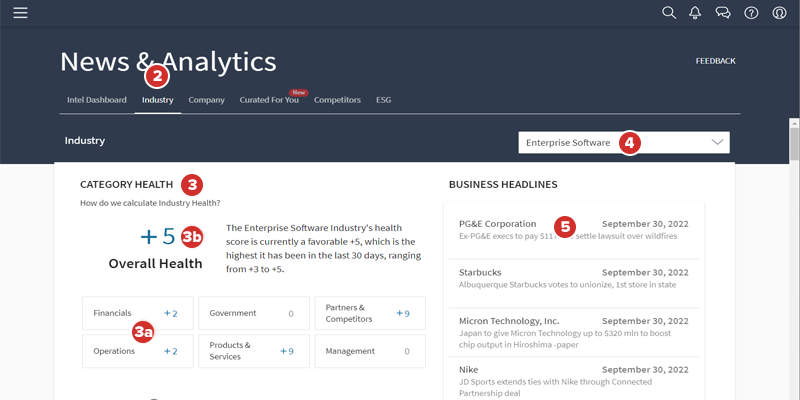The height and width of the screenshot is (400, 800).
Task: Open the user profile icon
Action: [x=779, y=13]
